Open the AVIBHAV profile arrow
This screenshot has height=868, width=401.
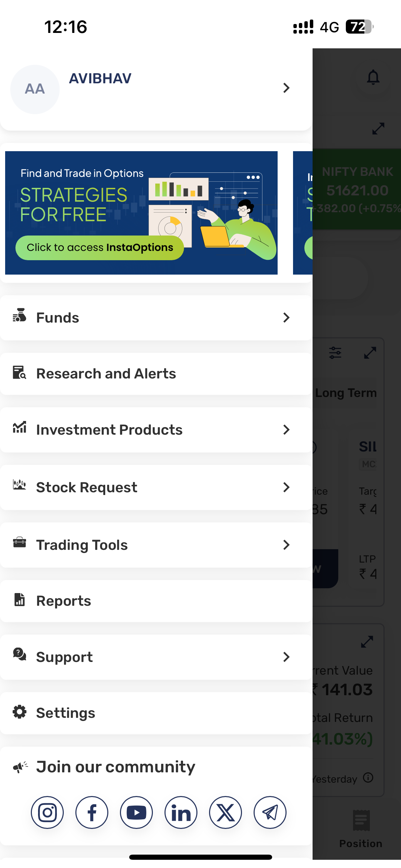pyautogui.click(x=287, y=88)
